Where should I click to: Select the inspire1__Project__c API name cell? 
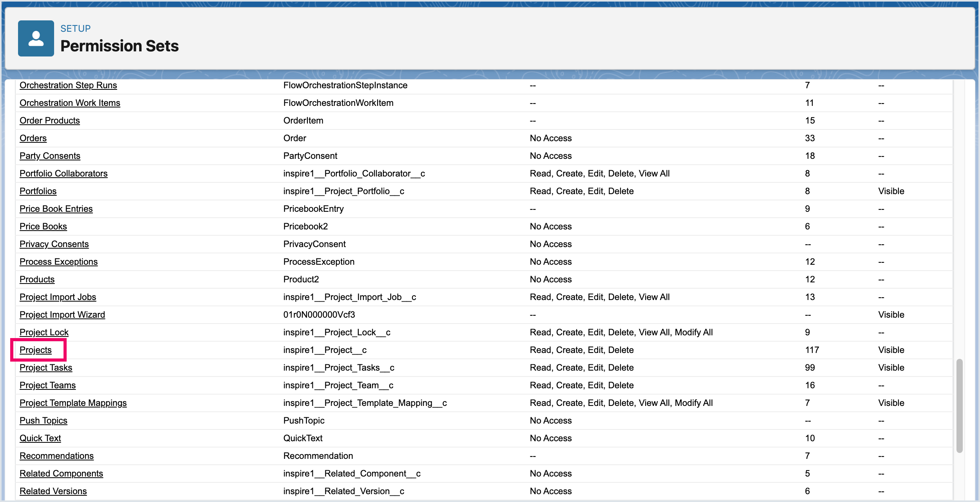(325, 350)
